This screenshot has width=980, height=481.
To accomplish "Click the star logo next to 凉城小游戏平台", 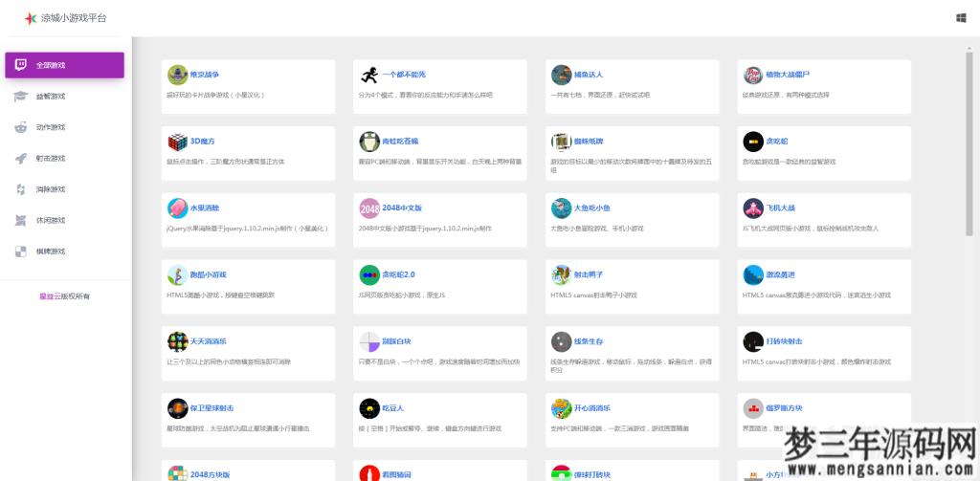I will [31, 19].
